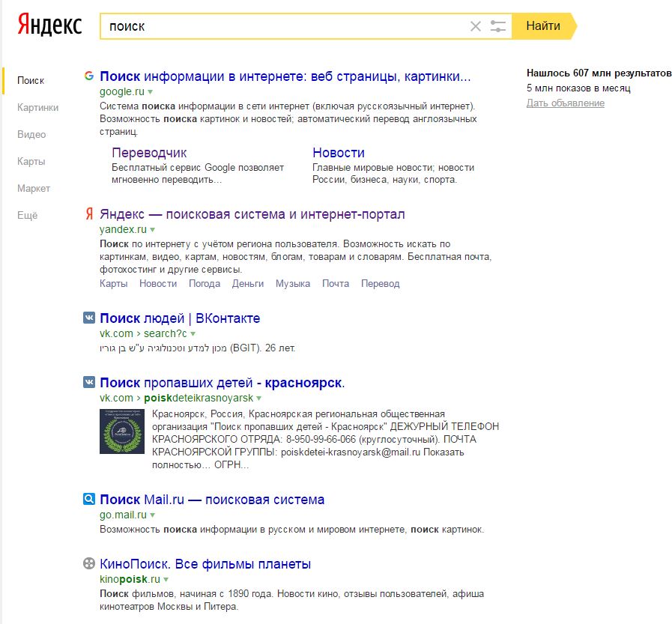Click text 5 млн показов в месяц
This screenshot has width=672, height=624.
tap(578, 88)
